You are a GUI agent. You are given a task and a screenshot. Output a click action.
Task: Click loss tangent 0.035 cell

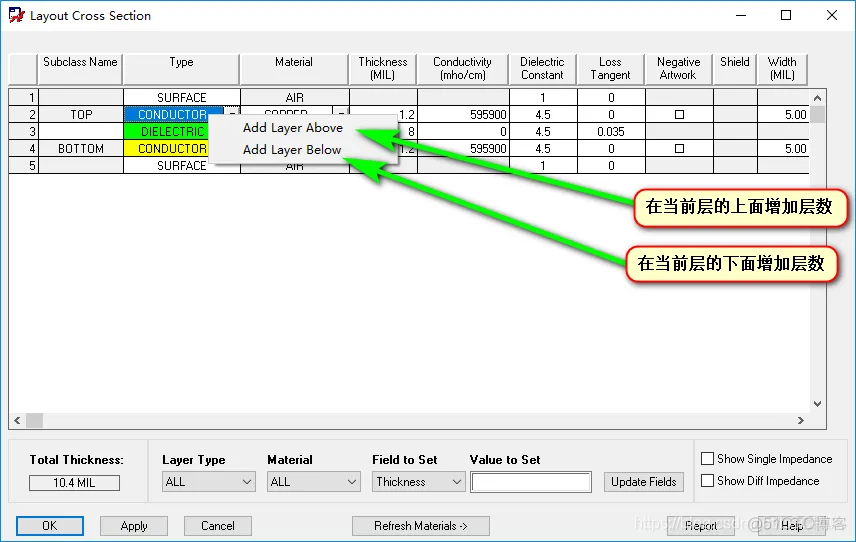(x=611, y=132)
